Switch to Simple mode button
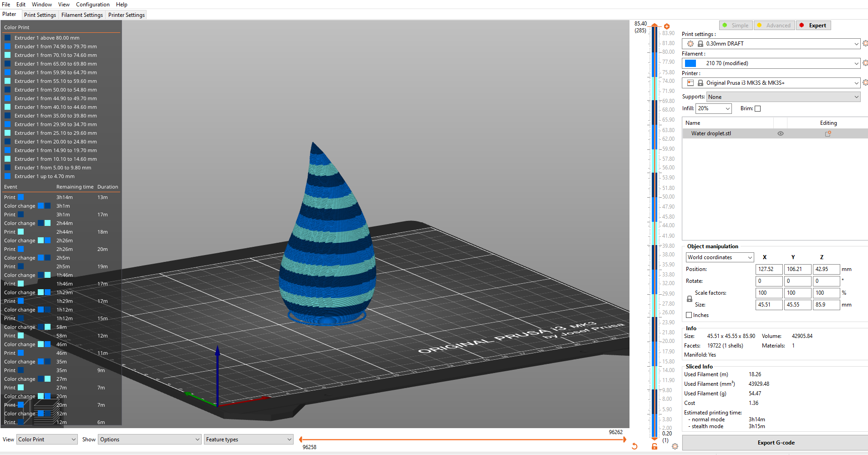The image size is (868, 455). 736,26
